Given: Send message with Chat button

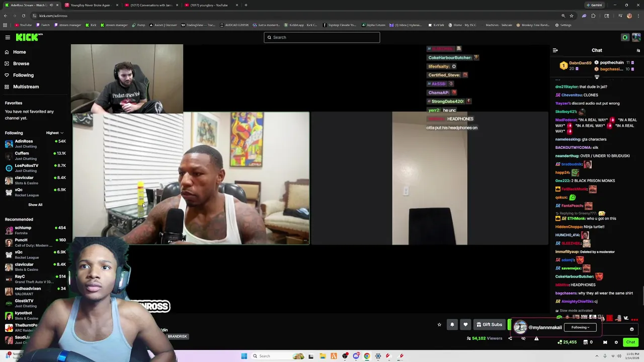Looking at the screenshot, I should (x=630, y=342).
